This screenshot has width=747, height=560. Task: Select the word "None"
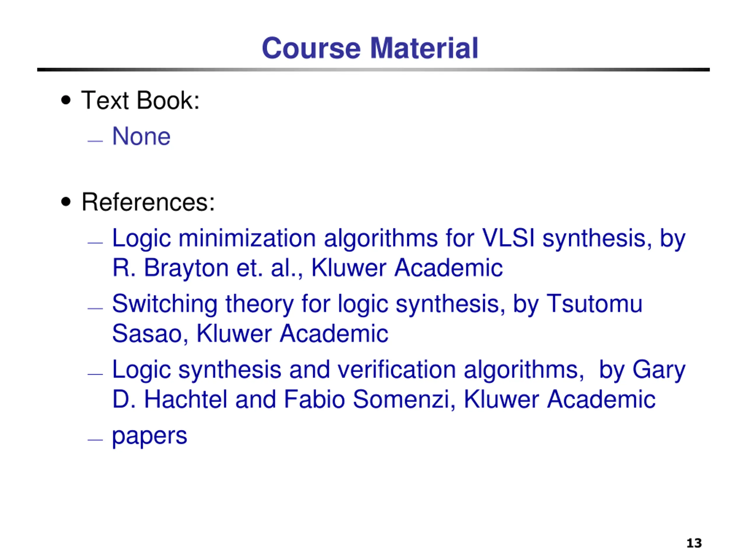tap(141, 136)
